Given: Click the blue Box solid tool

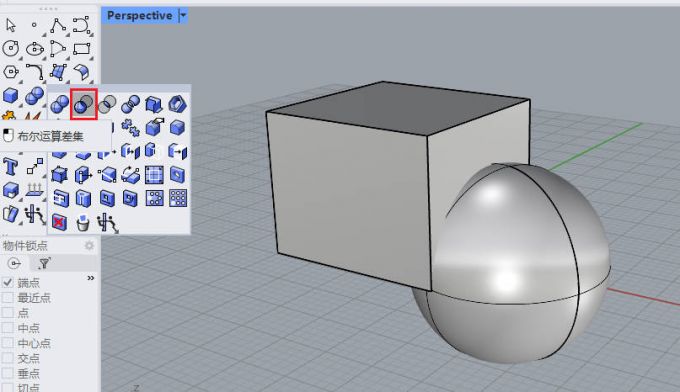Looking at the screenshot, I should pyautogui.click(x=10, y=95).
